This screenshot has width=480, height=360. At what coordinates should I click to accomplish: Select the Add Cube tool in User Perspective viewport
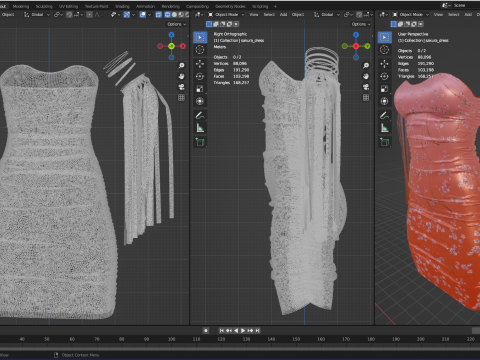(x=384, y=142)
